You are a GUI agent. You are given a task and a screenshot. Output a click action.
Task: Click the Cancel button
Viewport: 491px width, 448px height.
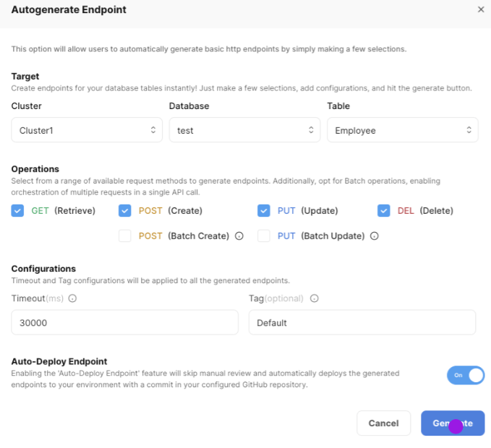[383, 423]
